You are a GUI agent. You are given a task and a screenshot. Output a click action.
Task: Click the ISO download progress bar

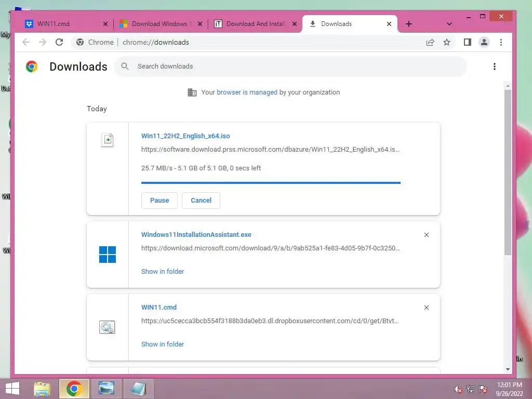point(271,183)
